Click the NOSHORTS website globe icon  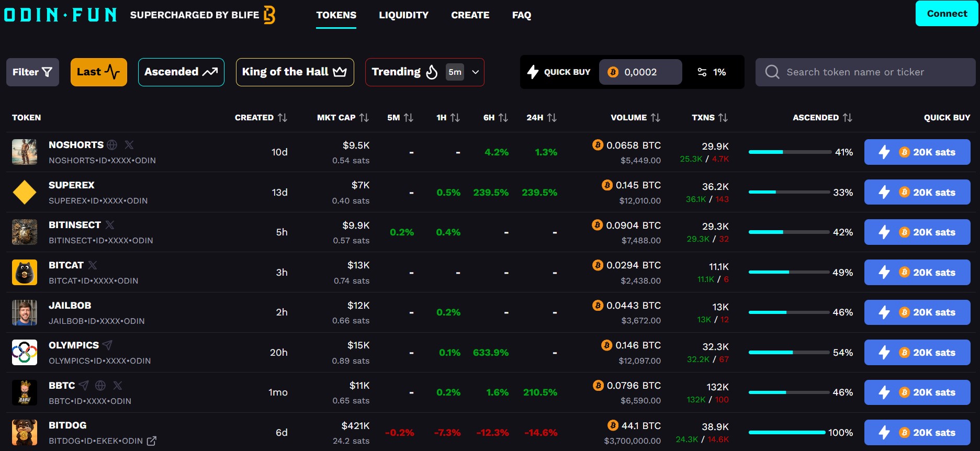click(x=112, y=145)
